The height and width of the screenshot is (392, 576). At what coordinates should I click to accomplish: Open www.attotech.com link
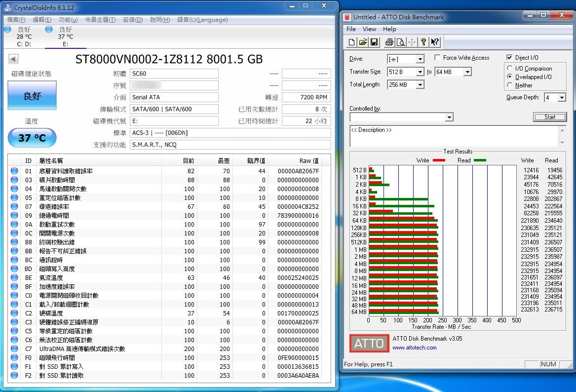click(415, 348)
